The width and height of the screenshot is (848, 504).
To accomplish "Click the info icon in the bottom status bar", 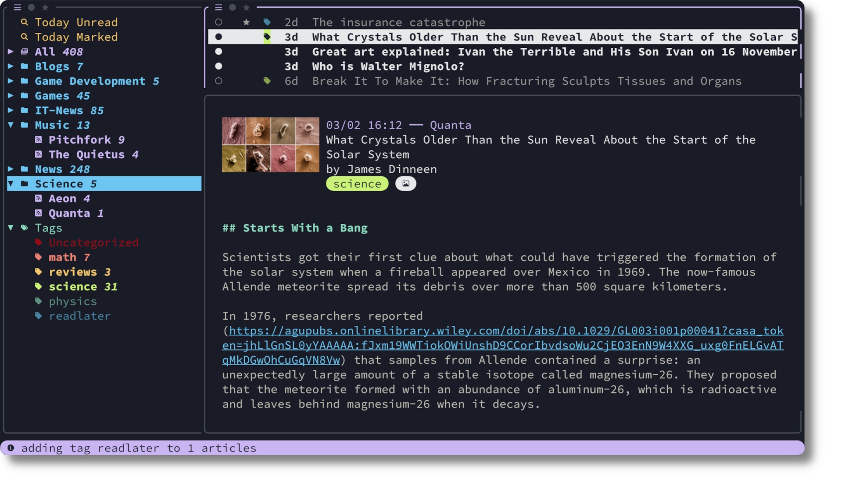I will (x=11, y=448).
